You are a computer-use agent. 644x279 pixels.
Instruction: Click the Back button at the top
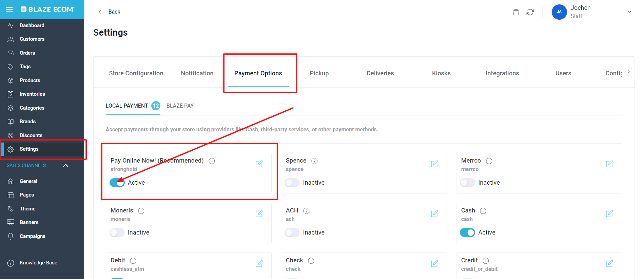coord(109,12)
